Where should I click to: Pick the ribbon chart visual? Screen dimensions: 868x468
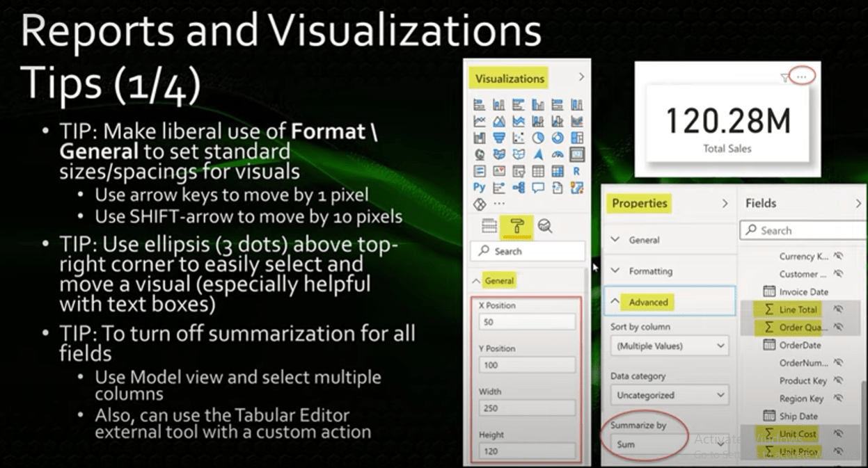point(577,121)
